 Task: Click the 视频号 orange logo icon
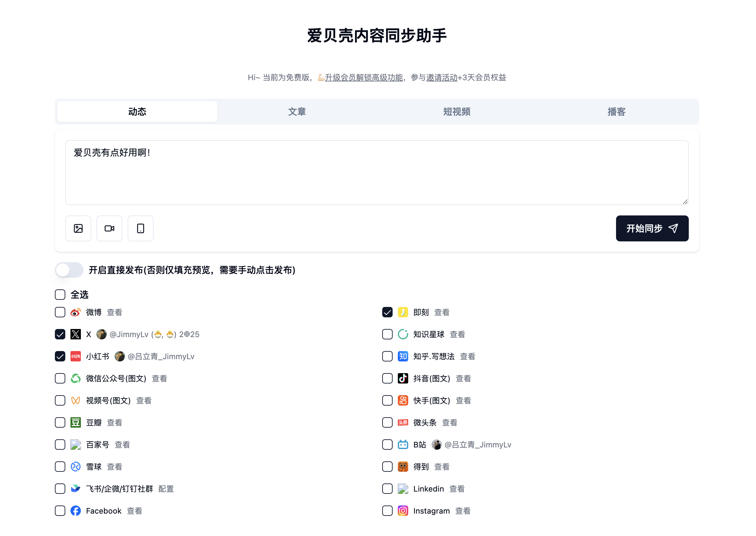point(76,401)
